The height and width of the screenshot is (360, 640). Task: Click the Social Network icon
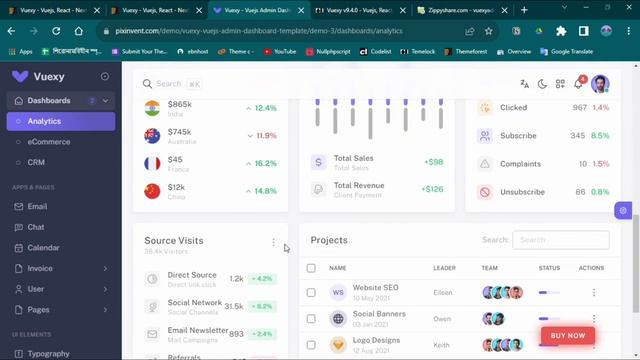152,307
